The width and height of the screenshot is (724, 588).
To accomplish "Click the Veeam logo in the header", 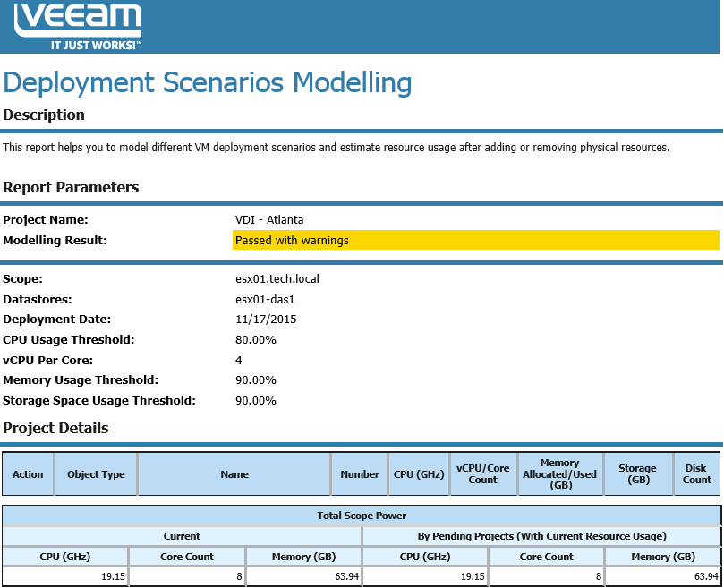I will 78,26.
